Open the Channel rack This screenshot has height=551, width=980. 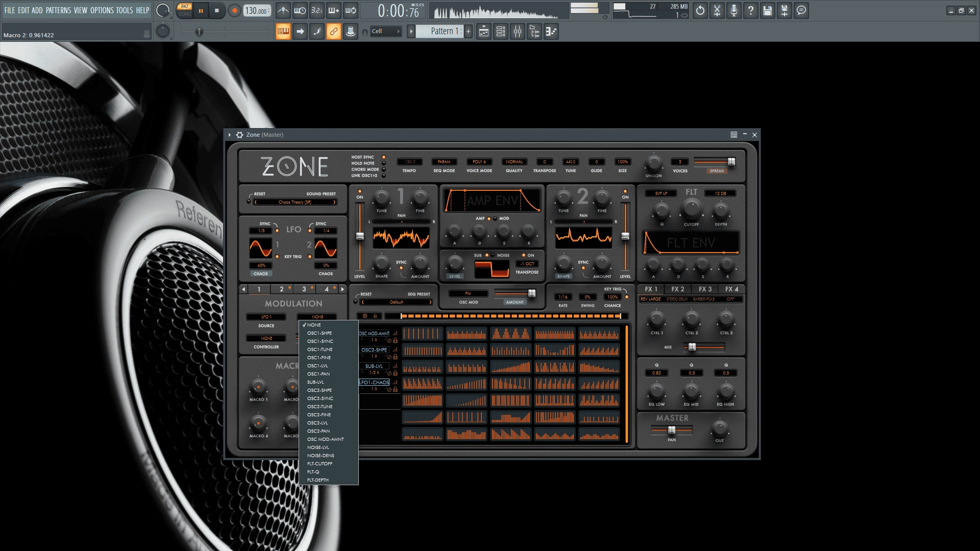click(501, 32)
